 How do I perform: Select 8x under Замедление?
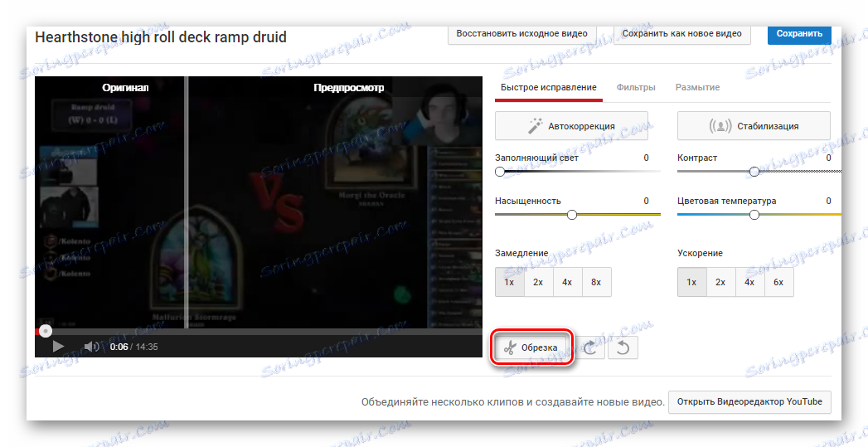click(x=596, y=282)
